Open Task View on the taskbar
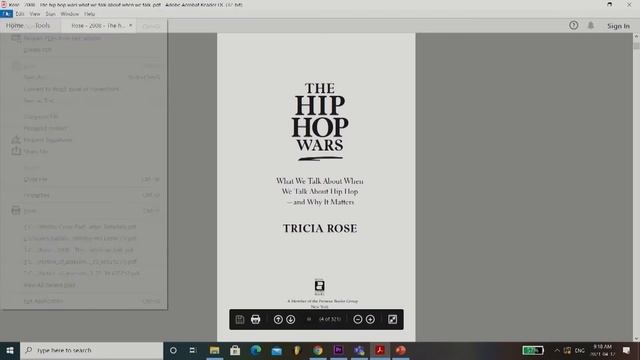Image resolution: width=640 pixels, height=360 pixels. coord(193,350)
